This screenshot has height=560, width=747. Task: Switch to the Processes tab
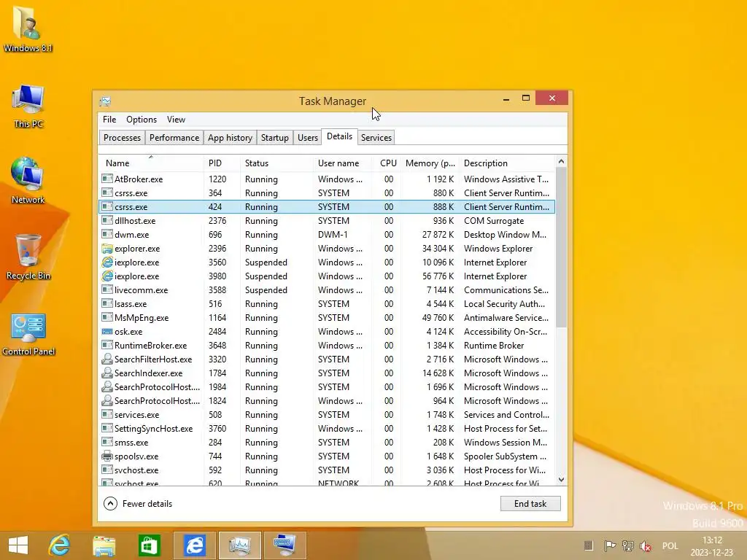(122, 138)
